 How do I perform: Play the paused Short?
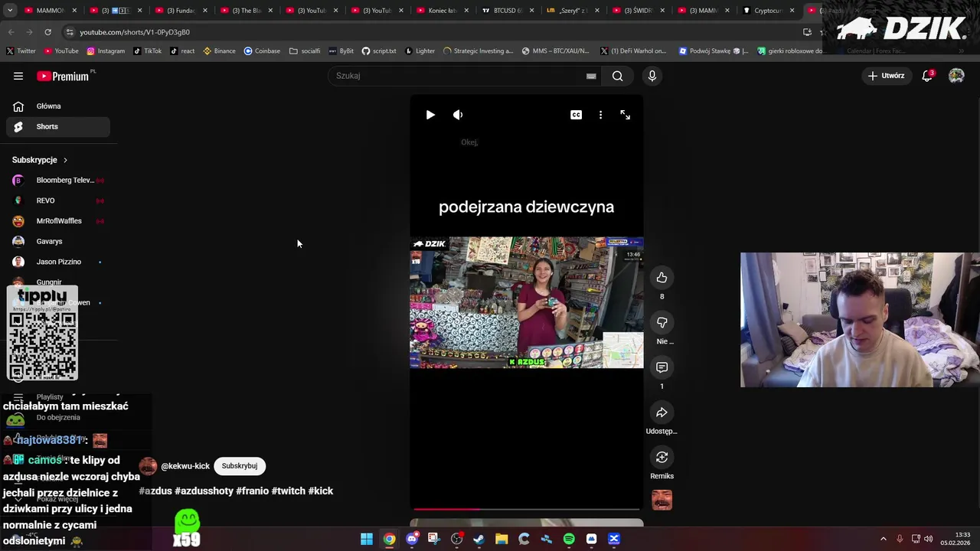tap(430, 115)
